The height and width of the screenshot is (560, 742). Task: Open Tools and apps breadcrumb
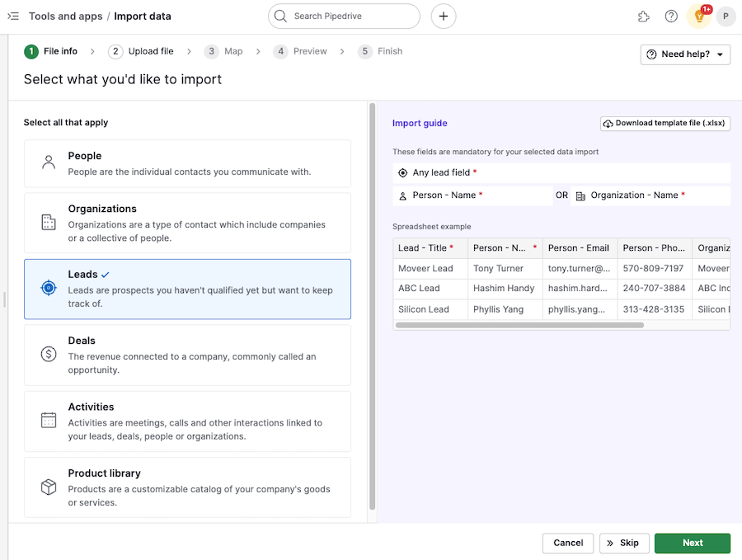coord(65,16)
